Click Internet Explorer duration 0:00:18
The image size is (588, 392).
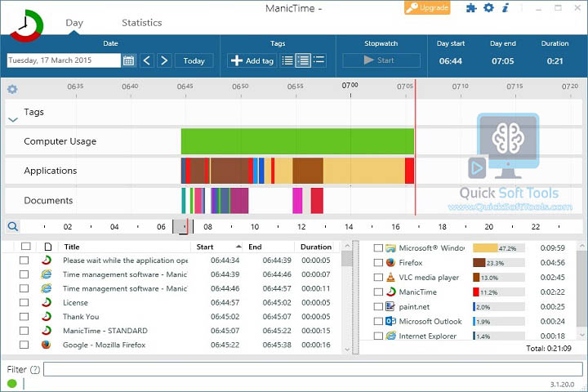[552, 336]
